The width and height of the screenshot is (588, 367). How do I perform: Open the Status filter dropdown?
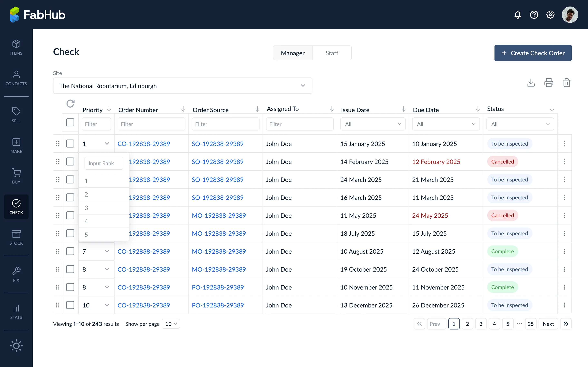[x=520, y=124]
